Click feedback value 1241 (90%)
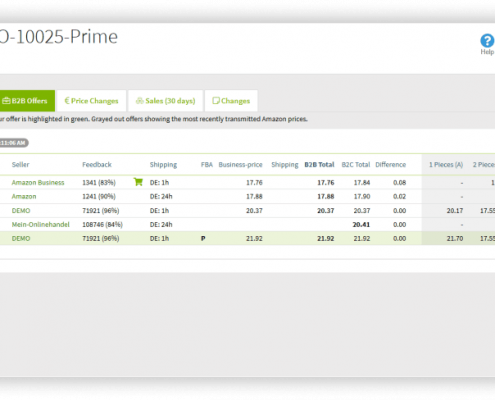The image size is (495, 400). point(99,197)
